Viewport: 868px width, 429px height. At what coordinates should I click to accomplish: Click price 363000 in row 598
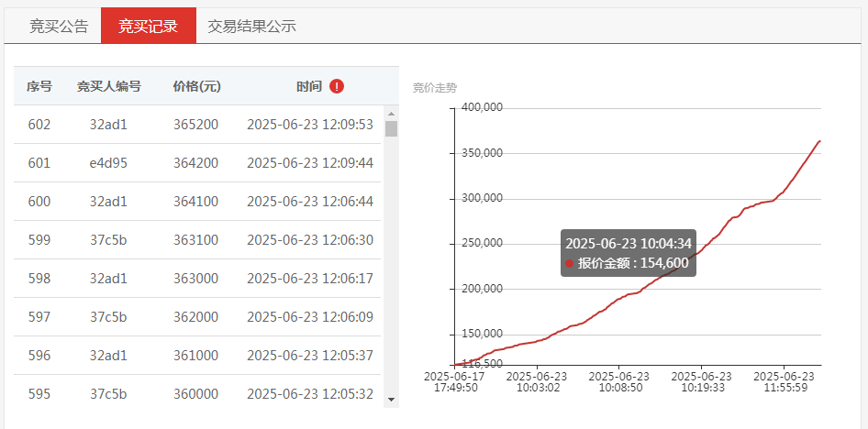[195, 279]
